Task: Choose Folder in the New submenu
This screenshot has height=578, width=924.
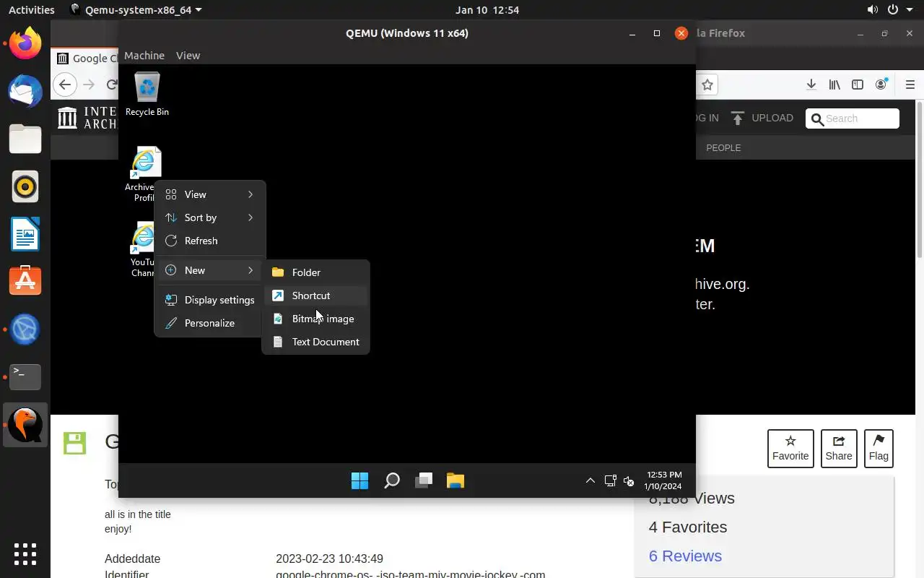Action: 316,272
